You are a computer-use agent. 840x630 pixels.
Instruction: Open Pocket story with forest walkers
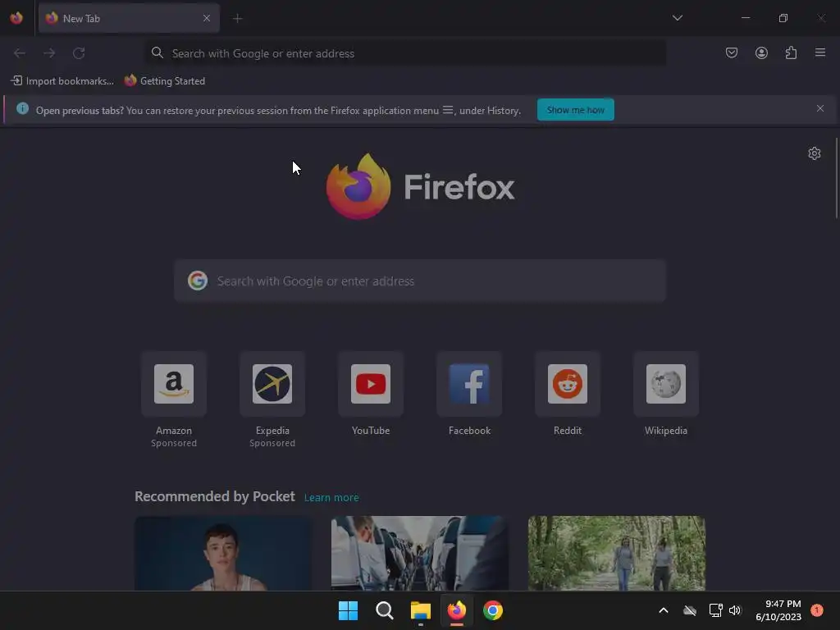pos(617,554)
